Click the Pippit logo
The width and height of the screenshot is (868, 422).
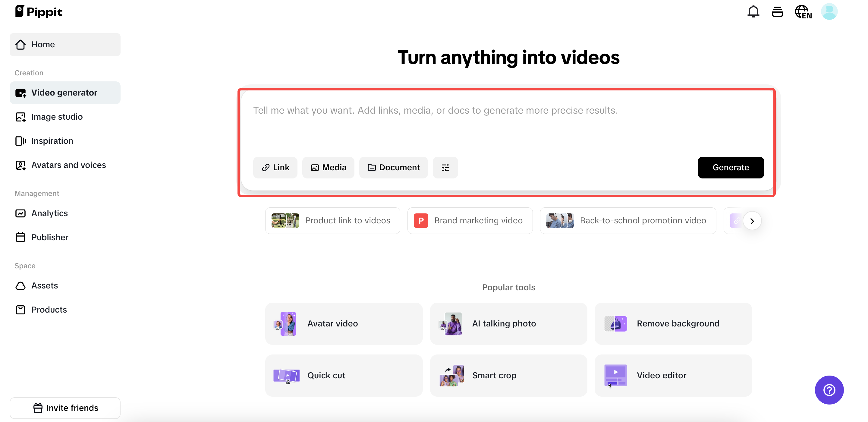click(38, 11)
